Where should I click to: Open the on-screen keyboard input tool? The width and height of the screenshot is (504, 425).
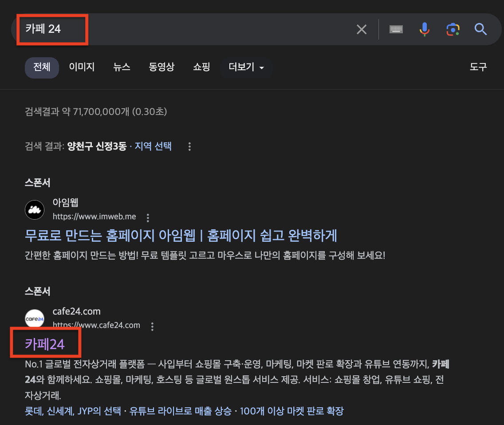pos(396,29)
